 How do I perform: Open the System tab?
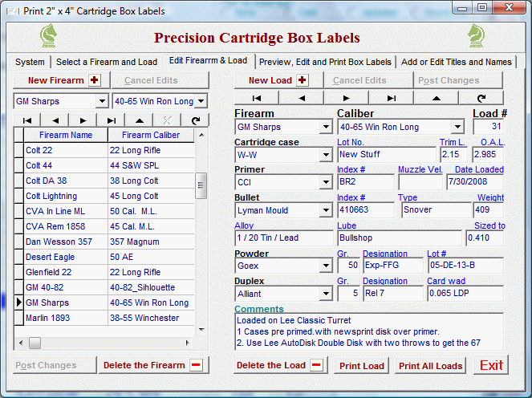pos(30,62)
